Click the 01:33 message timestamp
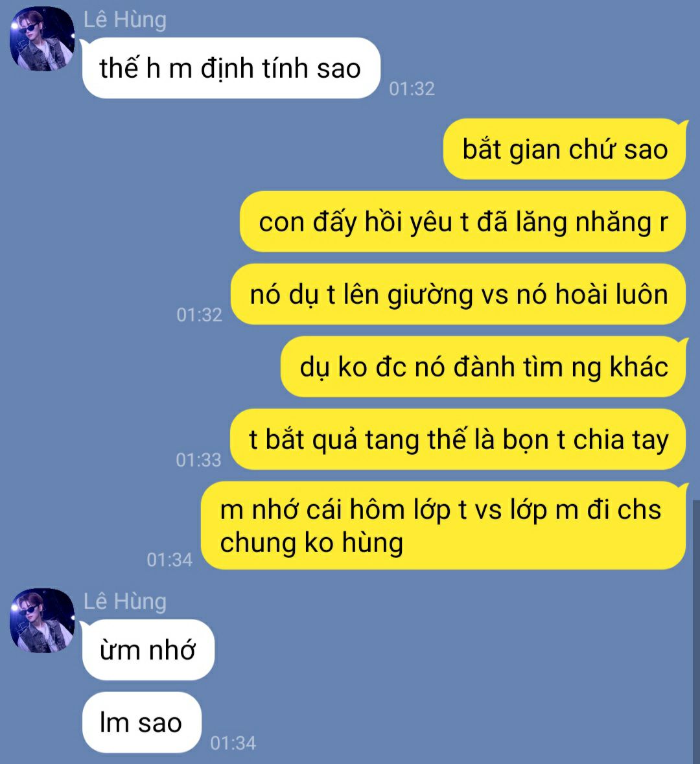 tap(198, 460)
